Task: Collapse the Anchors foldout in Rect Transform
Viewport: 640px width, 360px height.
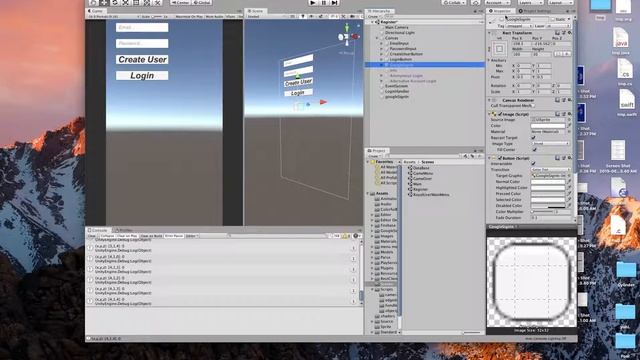Action: pos(489,60)
